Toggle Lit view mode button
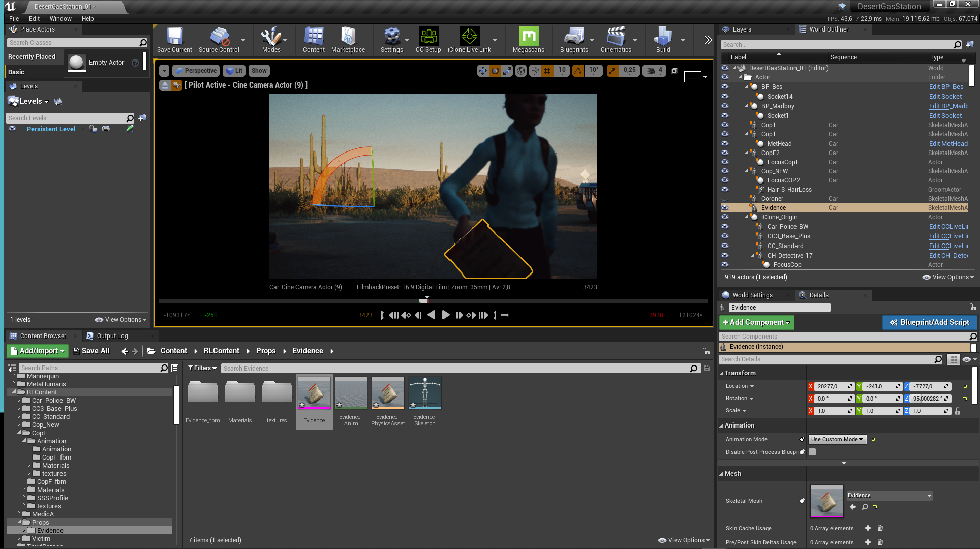The image size is (980, 549). (x=234, y=71)
